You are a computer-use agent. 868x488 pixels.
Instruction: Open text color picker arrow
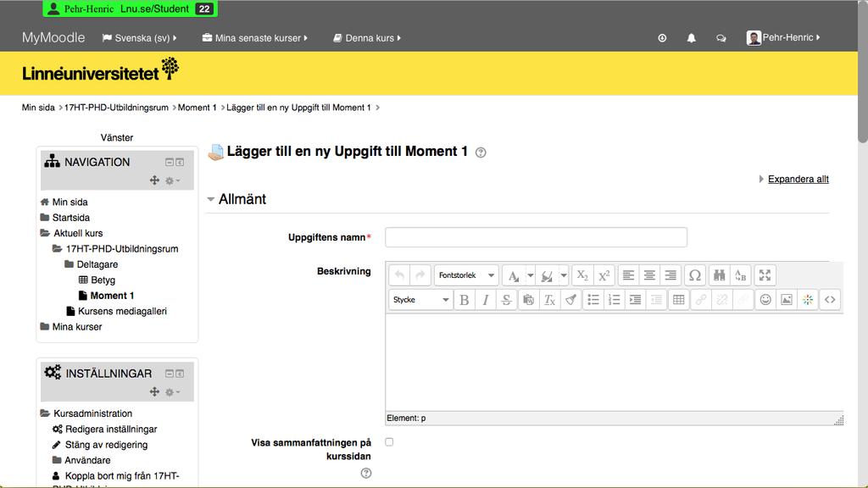[x=530, y=275]
